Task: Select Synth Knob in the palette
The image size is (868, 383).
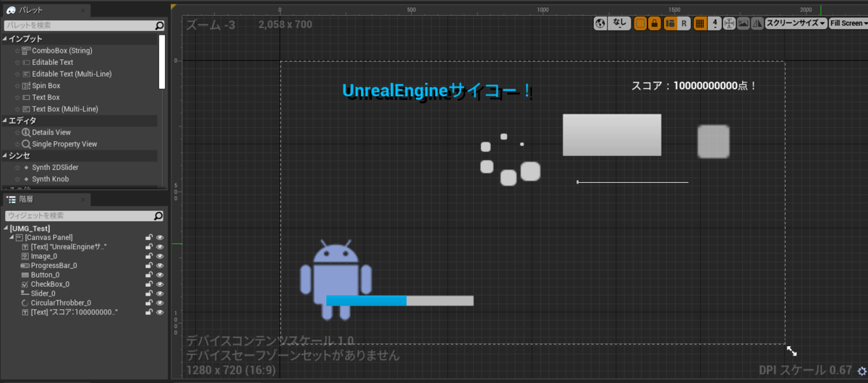Action: [x=51, y=178]
